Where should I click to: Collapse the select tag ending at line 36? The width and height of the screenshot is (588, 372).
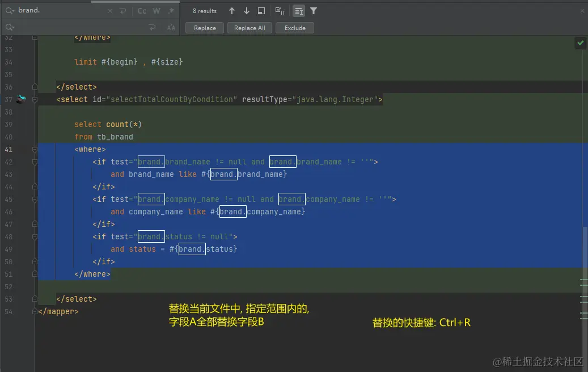point(35,87)
